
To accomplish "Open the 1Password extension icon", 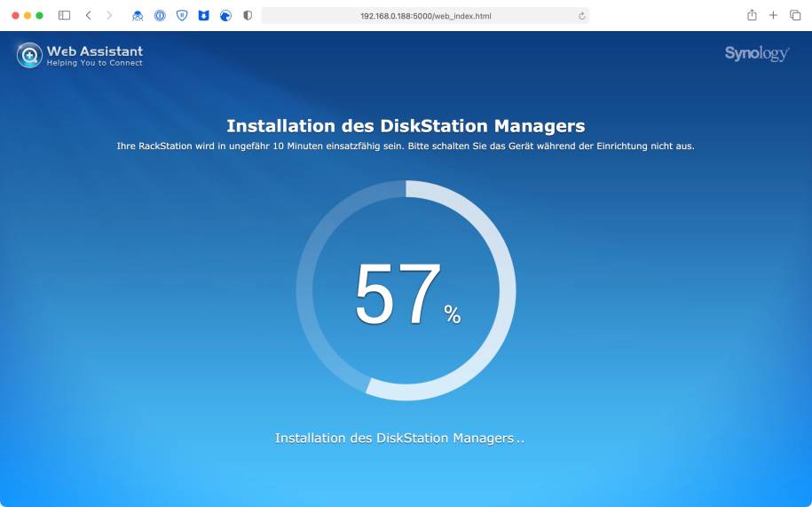I will point(160,15).
